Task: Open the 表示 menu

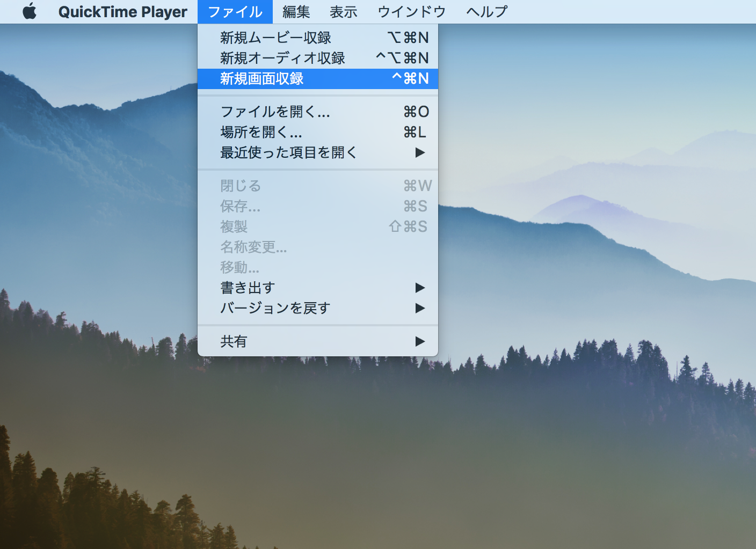Action: (x=343, y=11)
